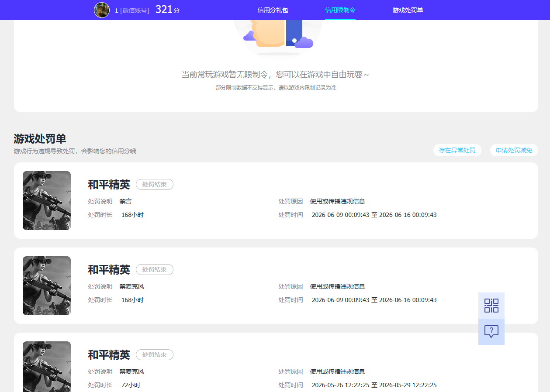Click the thumbnail on the 72小时 penalty card

click(x=47, y=367)
